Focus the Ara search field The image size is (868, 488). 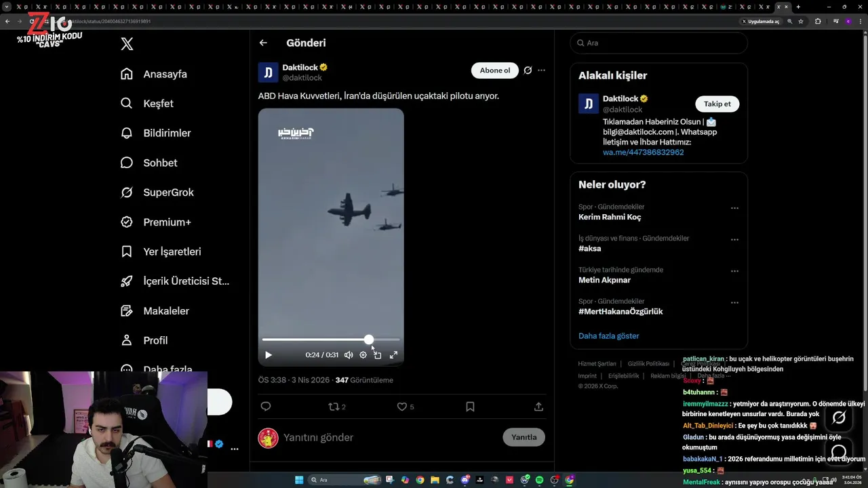tap(659, 43)
